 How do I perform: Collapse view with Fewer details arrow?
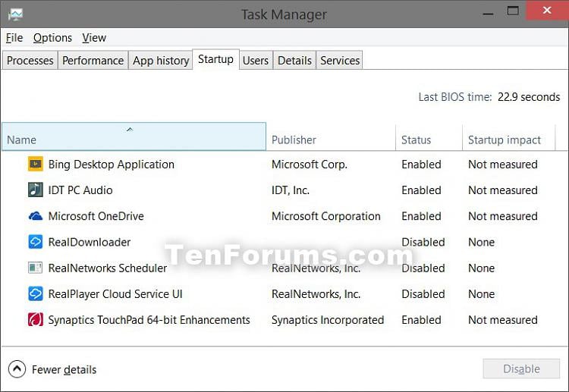[x=17, y=369]
